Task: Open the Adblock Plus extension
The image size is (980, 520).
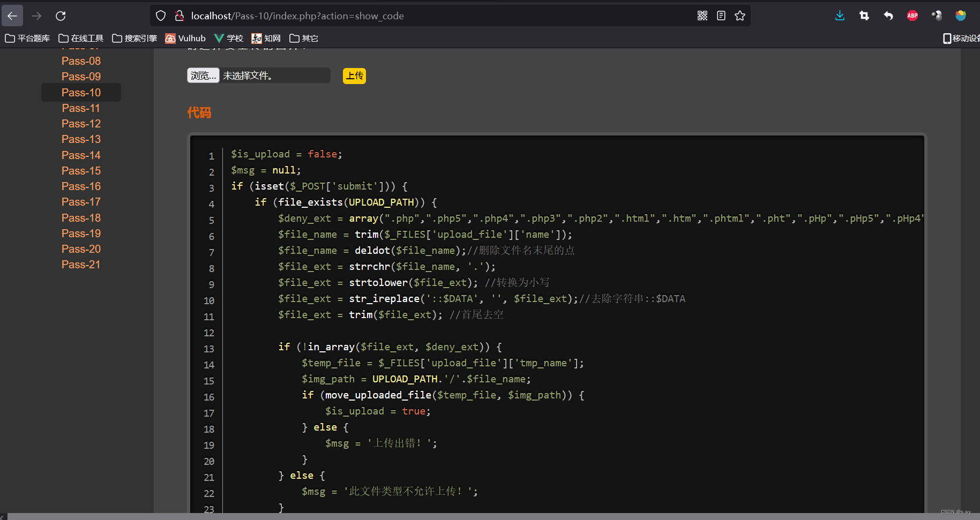Action: (x=912, y=16)
